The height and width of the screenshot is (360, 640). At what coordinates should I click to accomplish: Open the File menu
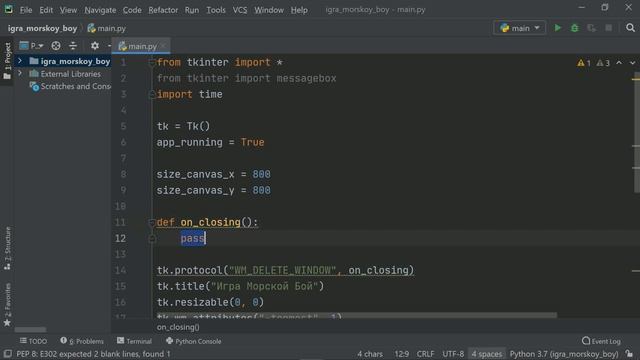(x=26, y=10)
